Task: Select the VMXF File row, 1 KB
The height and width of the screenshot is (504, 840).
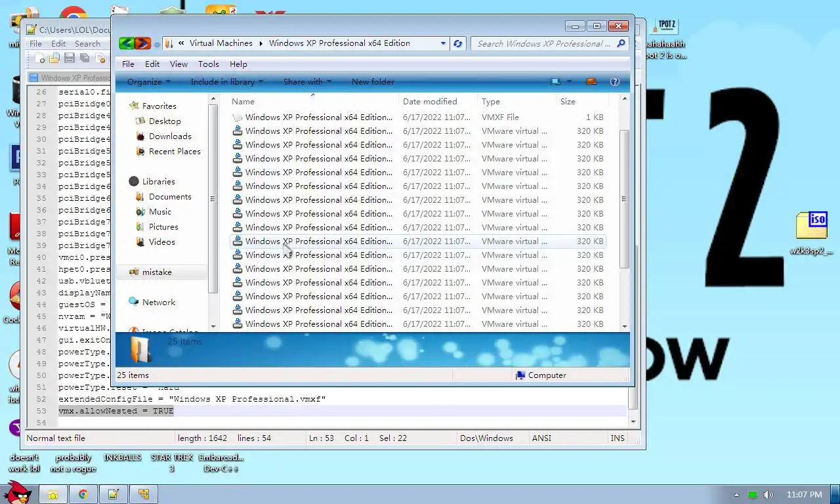Action: 417,117
